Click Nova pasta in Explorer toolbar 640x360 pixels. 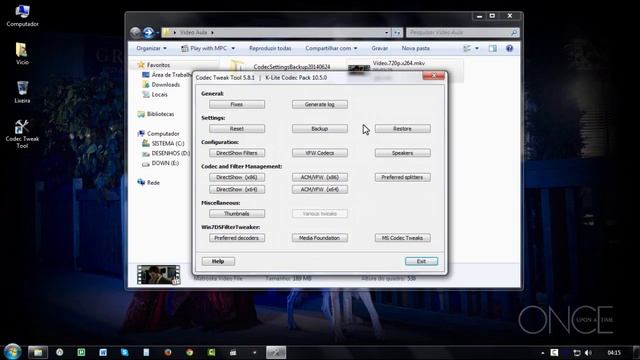pyautogui.click(x=416, y=48)
